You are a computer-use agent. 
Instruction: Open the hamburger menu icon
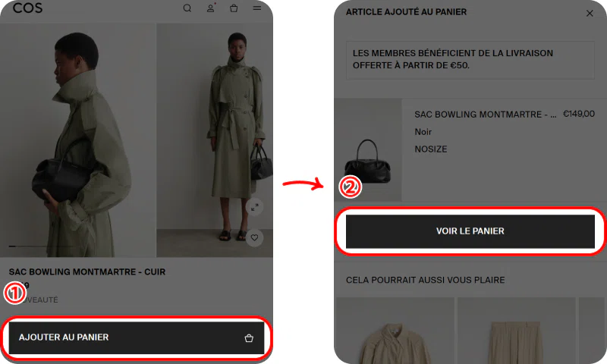point(257,8)
